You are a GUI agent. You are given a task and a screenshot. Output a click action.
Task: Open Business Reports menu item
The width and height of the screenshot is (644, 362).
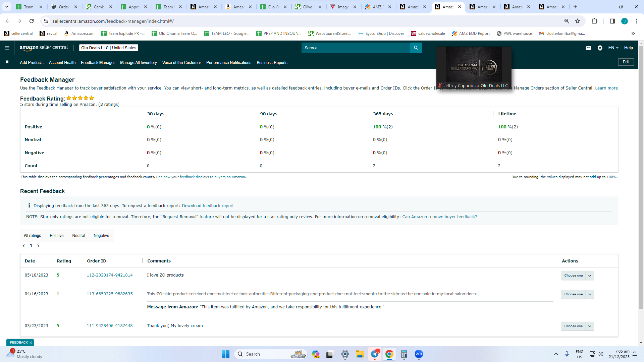click(272, 63)
